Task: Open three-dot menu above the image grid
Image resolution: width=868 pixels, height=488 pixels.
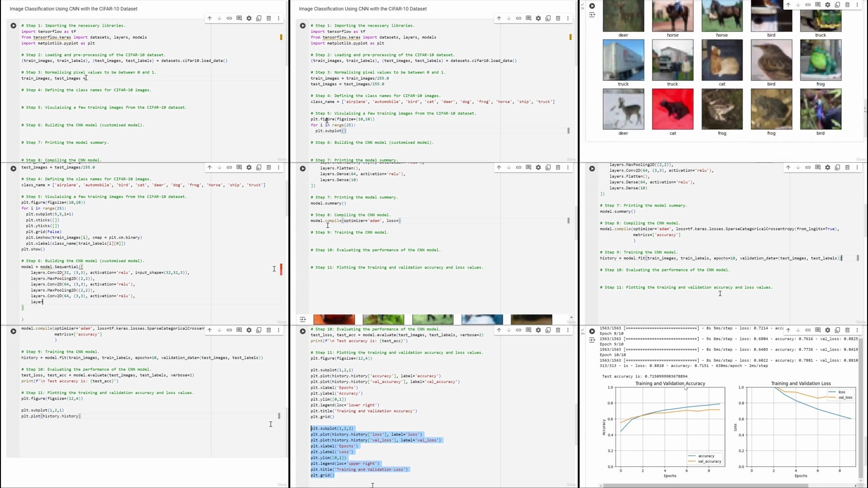Action: tap(857, 5)
